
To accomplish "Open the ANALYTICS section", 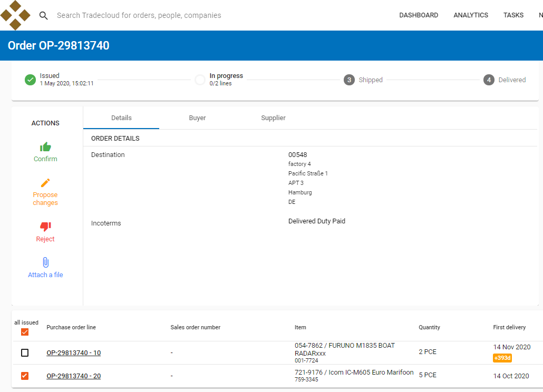I will point(471,15).
